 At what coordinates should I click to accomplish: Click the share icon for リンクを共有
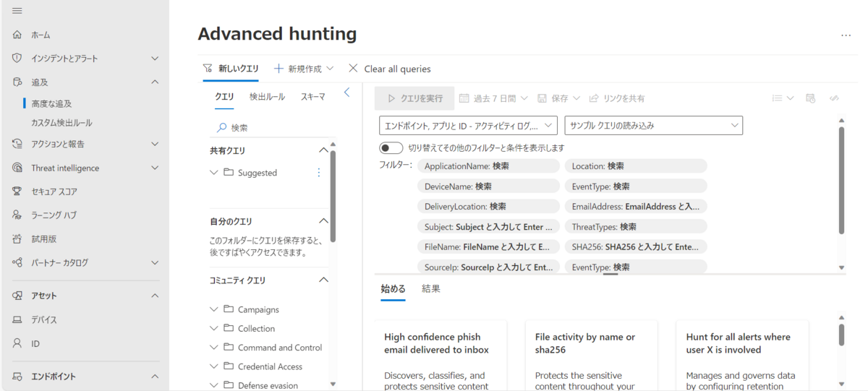594,98
